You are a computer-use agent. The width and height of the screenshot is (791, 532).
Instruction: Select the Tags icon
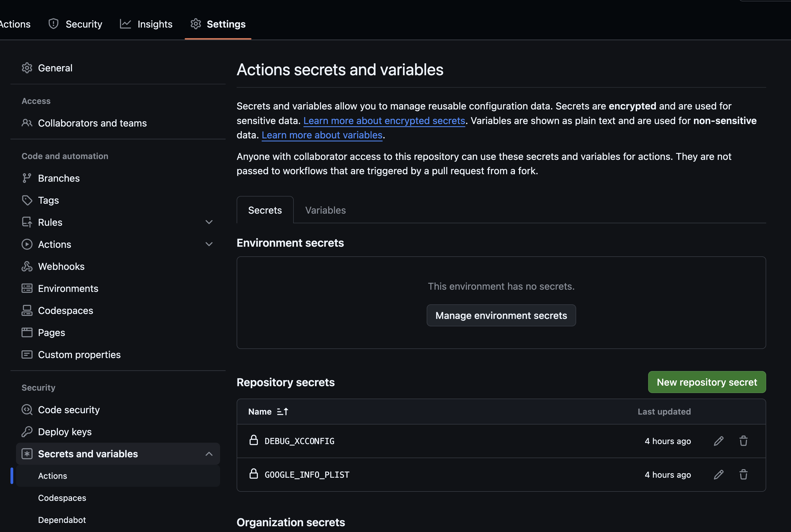[27, 200]
